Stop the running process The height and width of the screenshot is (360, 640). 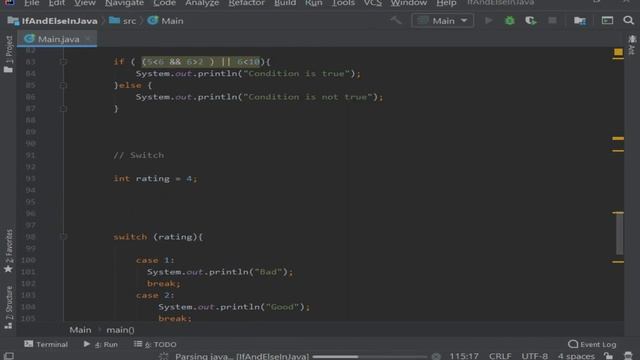click(552, 20)
